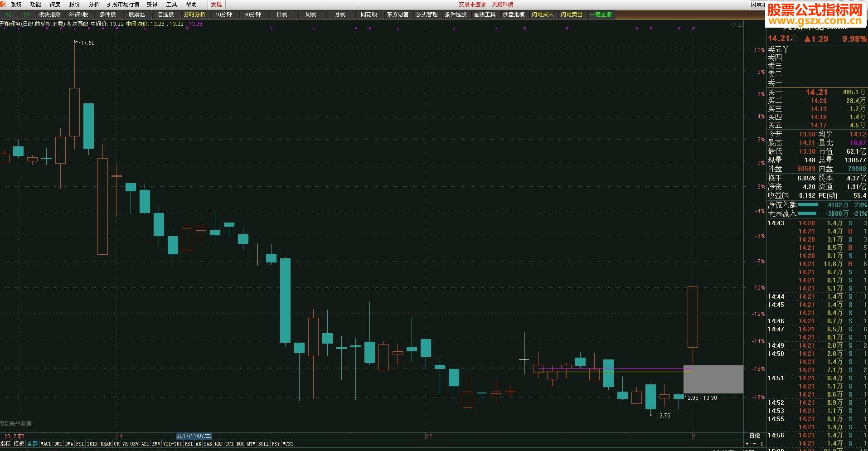The height and width of the screenshot is (451, 868).
Task: Go back with the << arrow button
Action: 9,15
